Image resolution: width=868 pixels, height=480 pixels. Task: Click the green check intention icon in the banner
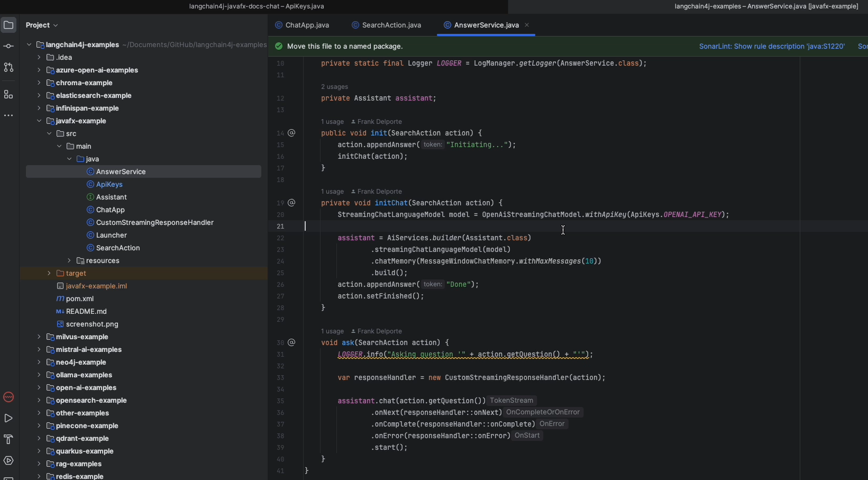(279, 46)
